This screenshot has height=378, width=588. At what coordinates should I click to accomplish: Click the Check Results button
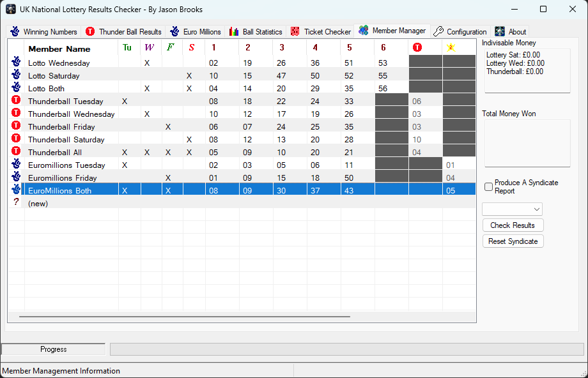pyautogui.click(x=513, y=225)
